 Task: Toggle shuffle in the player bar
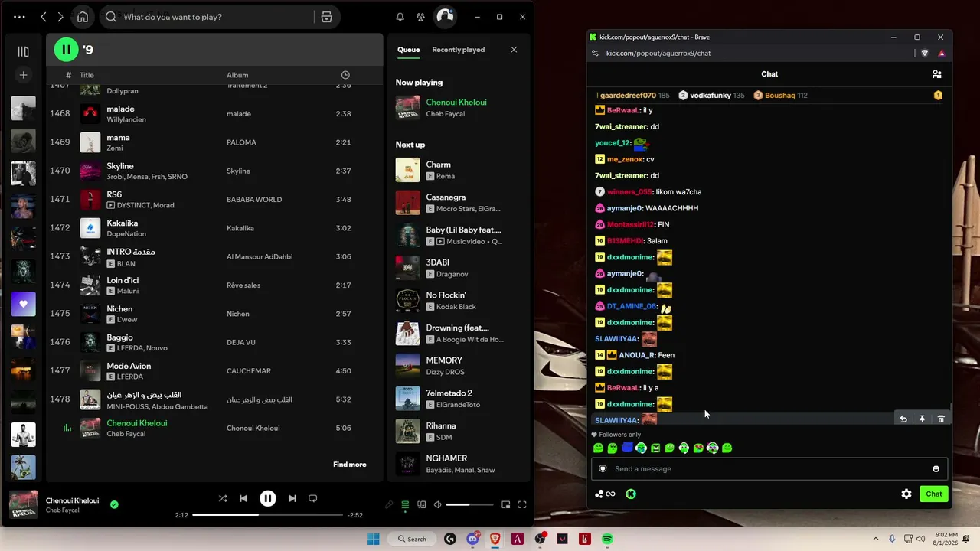(x=223, y=498)
